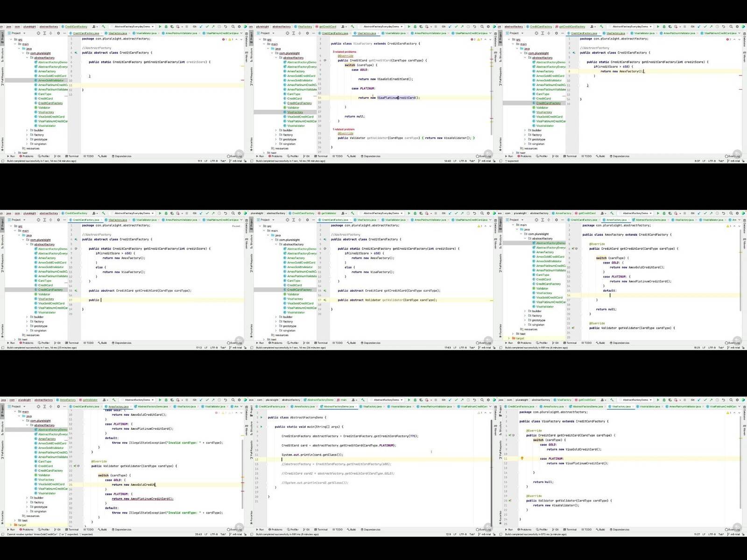
Task: Switch to VisaValidator.java tab, '14 minutes ago' window
Action: [145, 33]
